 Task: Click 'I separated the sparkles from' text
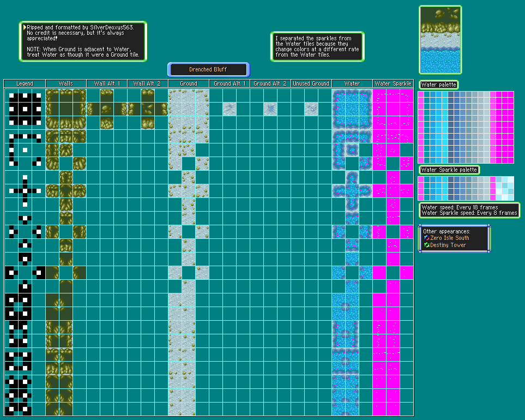313,38
